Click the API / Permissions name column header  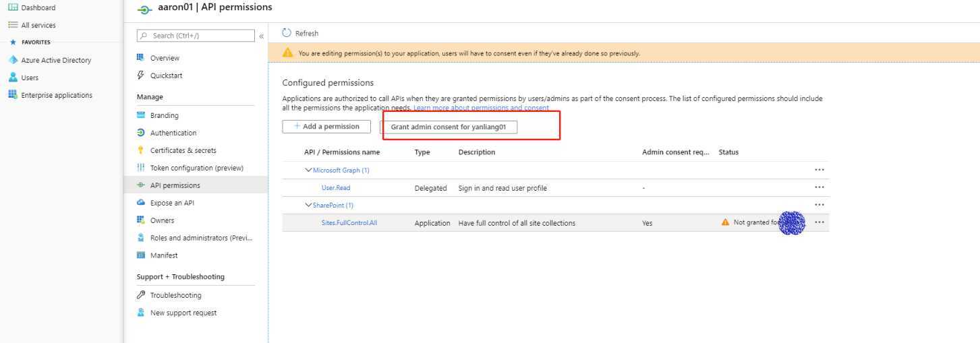pos(342,152)
